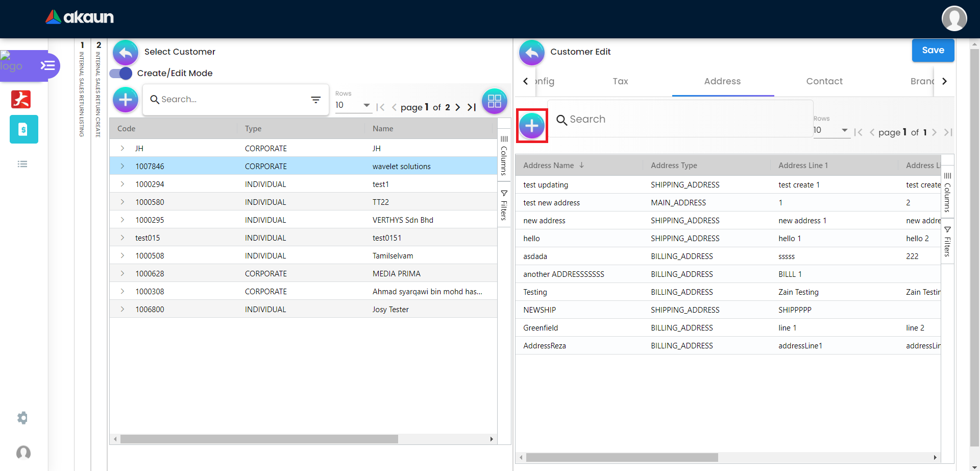Click the add customer plus button
Viewport: 980px width, 471px height.
tap(126, 100)
